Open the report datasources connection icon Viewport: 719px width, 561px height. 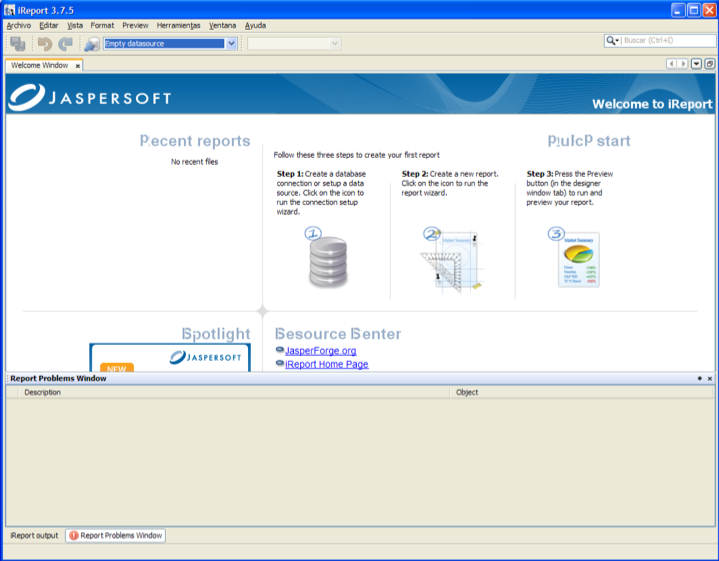[92, 44]
